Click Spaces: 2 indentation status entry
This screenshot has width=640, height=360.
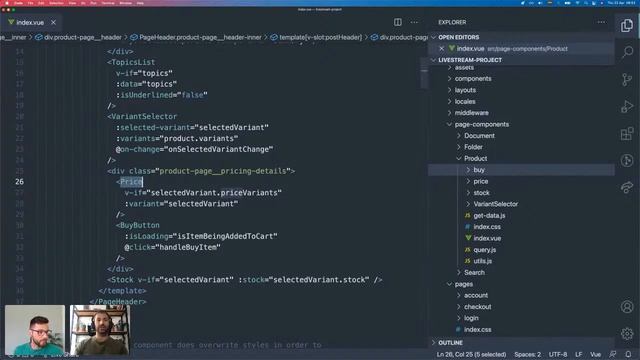point(527,354)
